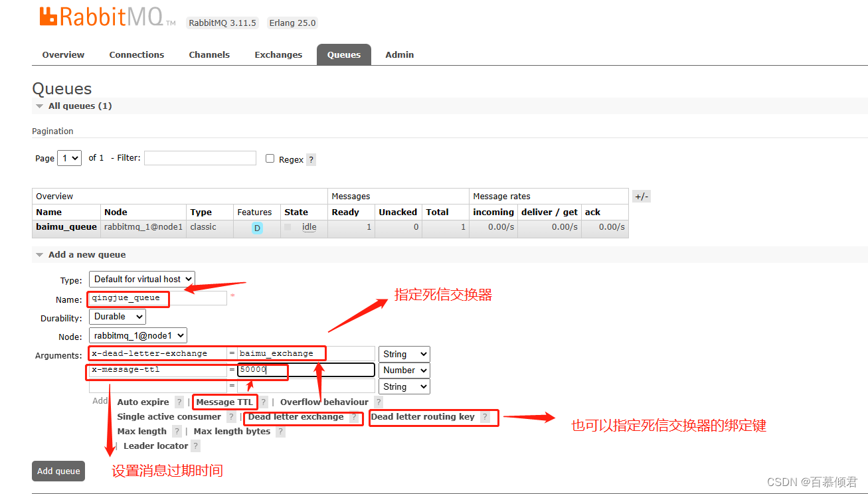Open the queue Type dropdown
Screen dimensions: 868x494
click(142, 279)
